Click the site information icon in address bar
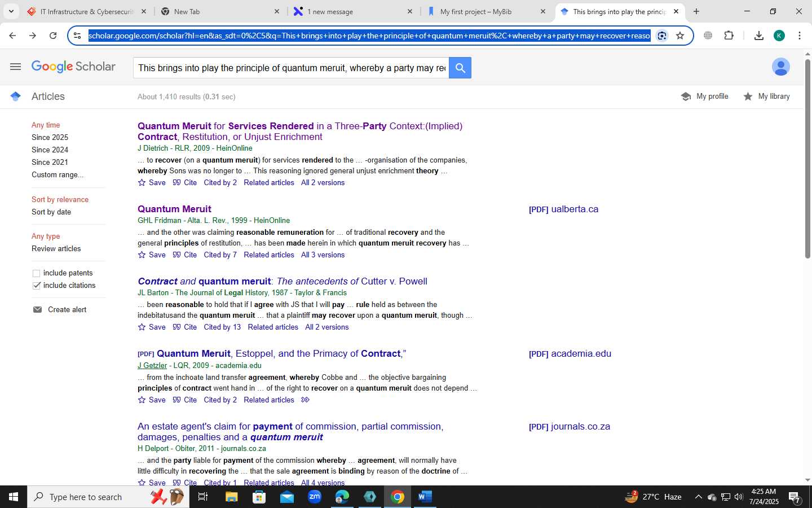812x508 pixels. (77, 36)
